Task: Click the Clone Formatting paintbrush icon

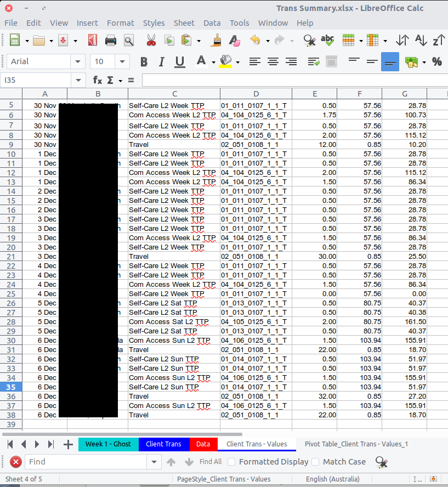Action: [217, 40]
